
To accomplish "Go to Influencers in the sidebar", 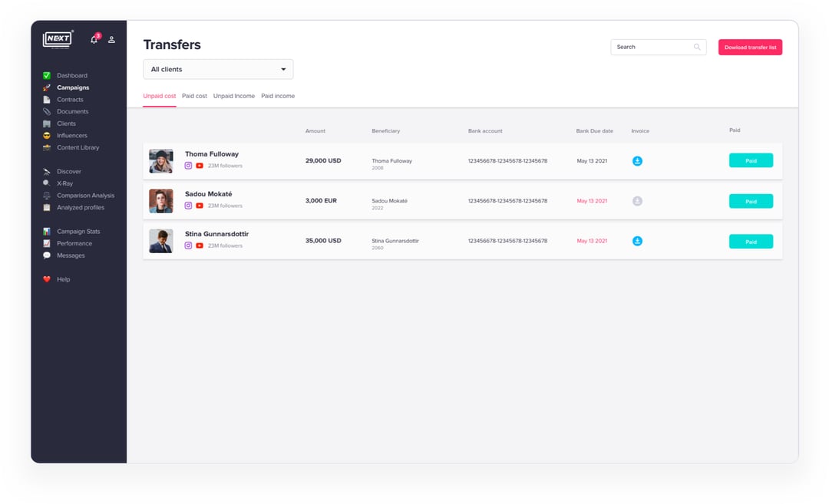I will coord(72,136).
